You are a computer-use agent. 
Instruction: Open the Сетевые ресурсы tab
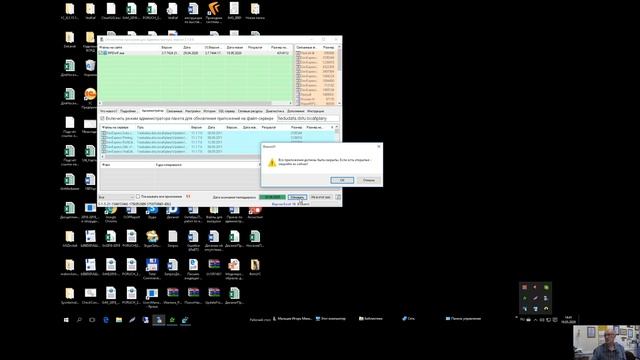point(250,111)
